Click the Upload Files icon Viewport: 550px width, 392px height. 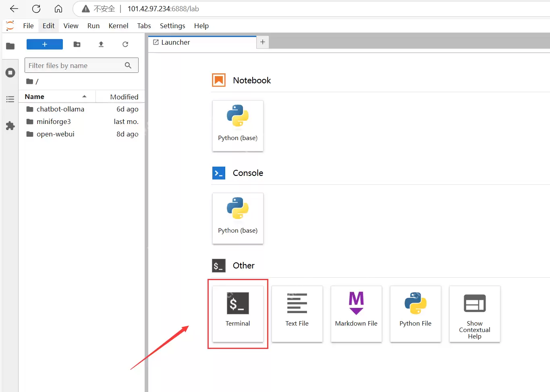click(101, 44)
